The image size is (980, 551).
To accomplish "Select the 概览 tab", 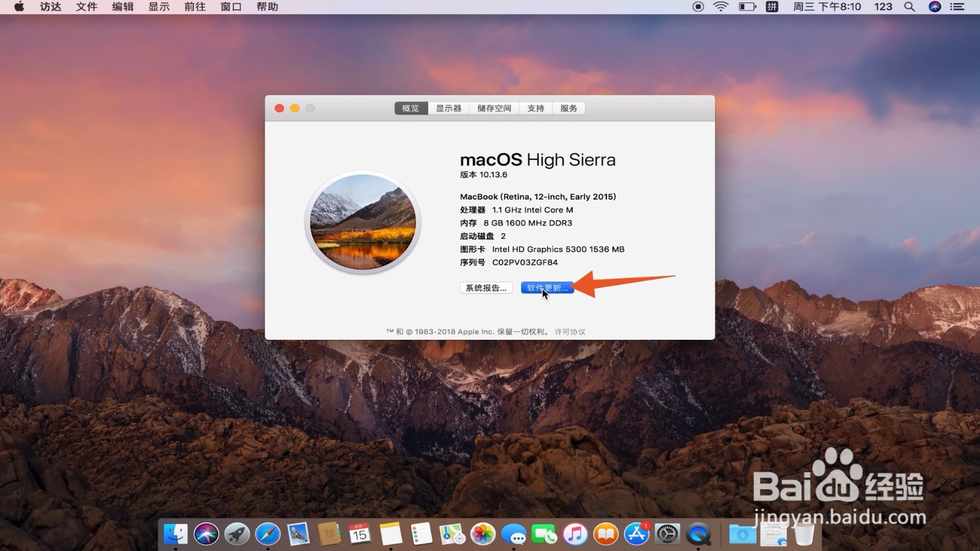I will (x=411, y=108).
